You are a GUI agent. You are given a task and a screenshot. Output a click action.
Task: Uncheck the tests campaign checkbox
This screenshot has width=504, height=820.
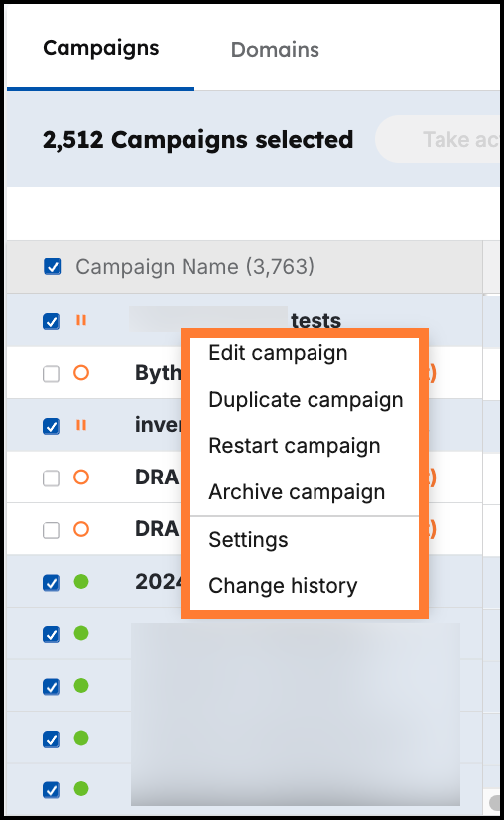tap(51, 321)
